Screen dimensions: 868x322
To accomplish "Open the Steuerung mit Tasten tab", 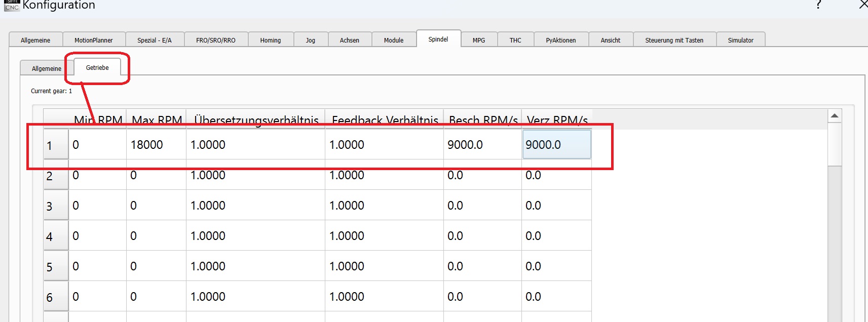I will [x=674, y=40].
